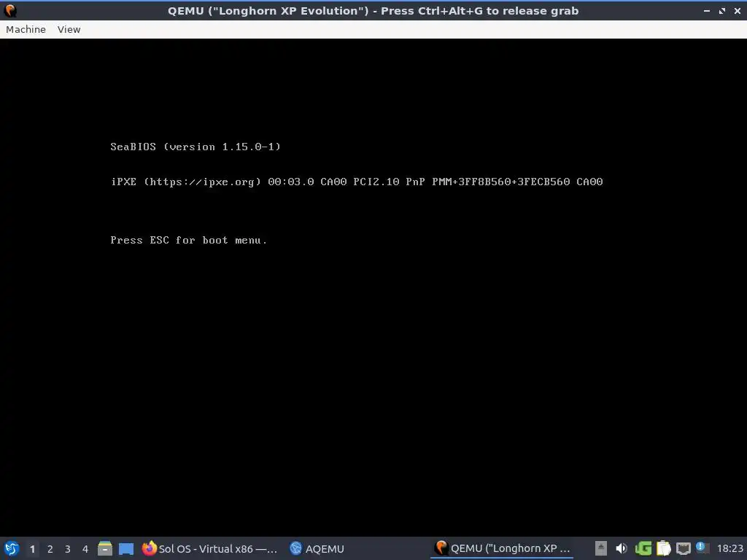This screenshot has height=560, width=747.
Task: Open the Lubuntu start menu
Action: [x=12, y=548]
